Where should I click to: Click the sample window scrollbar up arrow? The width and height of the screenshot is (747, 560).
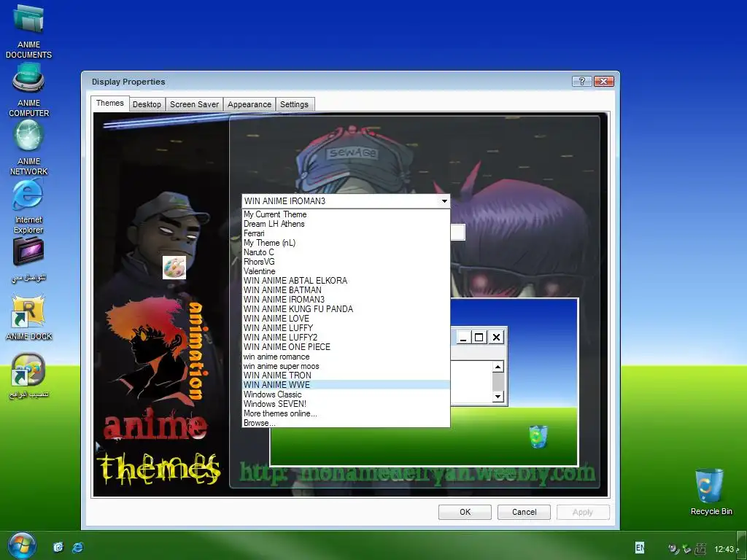click(498, 367)
